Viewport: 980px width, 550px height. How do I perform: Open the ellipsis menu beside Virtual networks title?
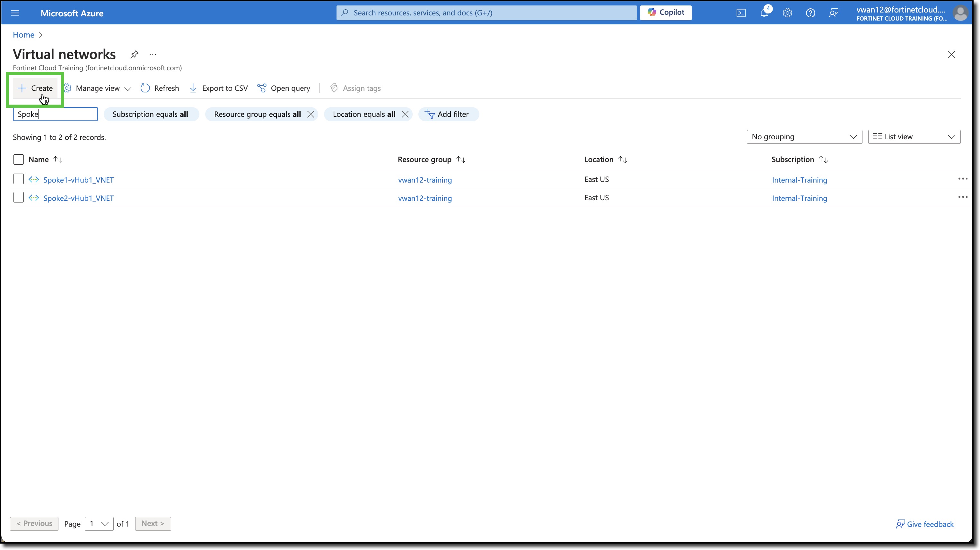[153, 54]
